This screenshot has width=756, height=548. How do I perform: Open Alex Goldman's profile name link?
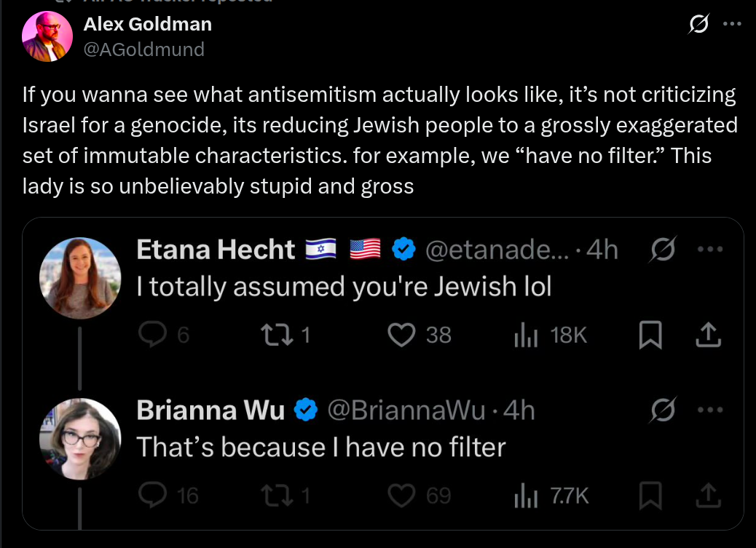pyautogui.click(x=148, y=24)
